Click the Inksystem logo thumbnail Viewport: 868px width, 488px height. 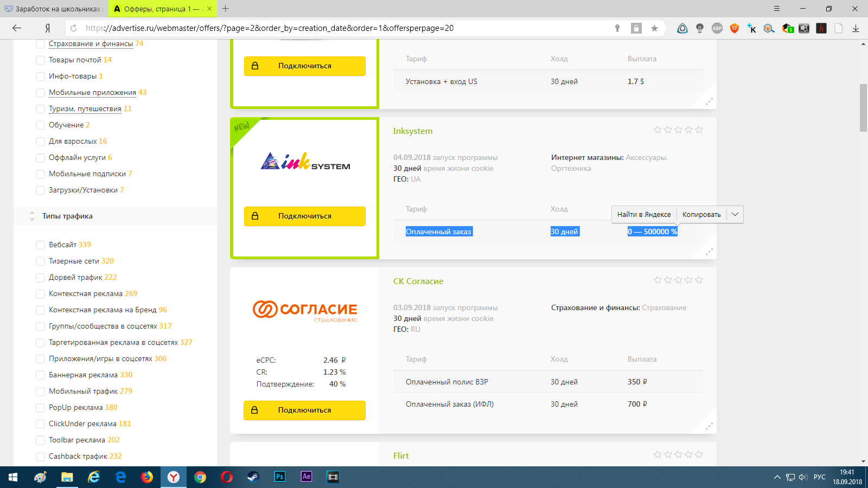click(x=305, y=161)
